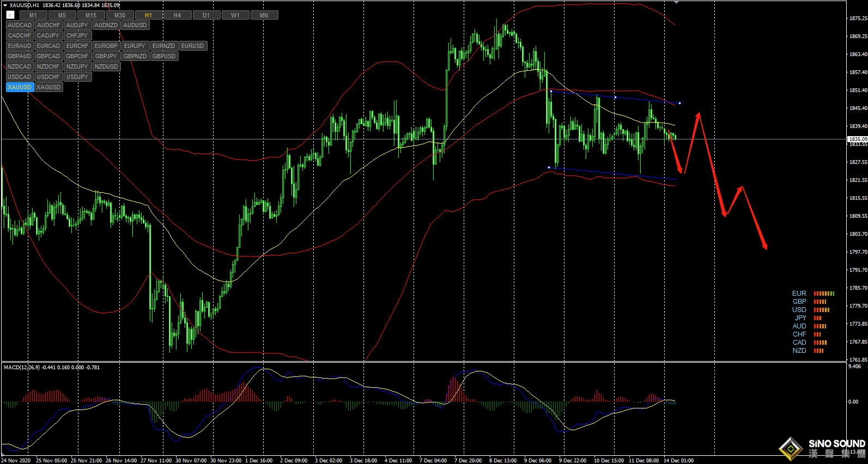Select the lower blue trendline left anchor point
Image resolution: width=868 pixels, height=464 pixels.
tap(549, 167)
